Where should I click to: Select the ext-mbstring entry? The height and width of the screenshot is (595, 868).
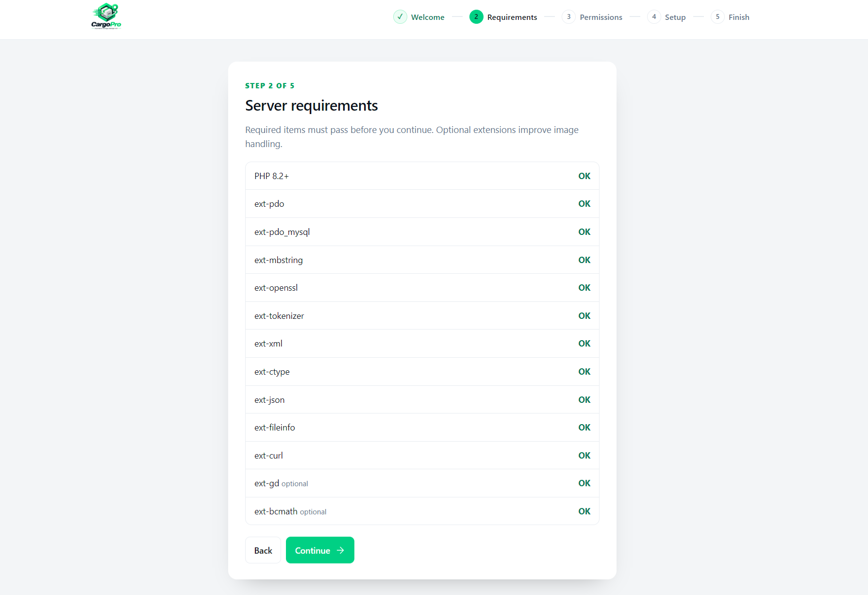[x=422, y=260]
